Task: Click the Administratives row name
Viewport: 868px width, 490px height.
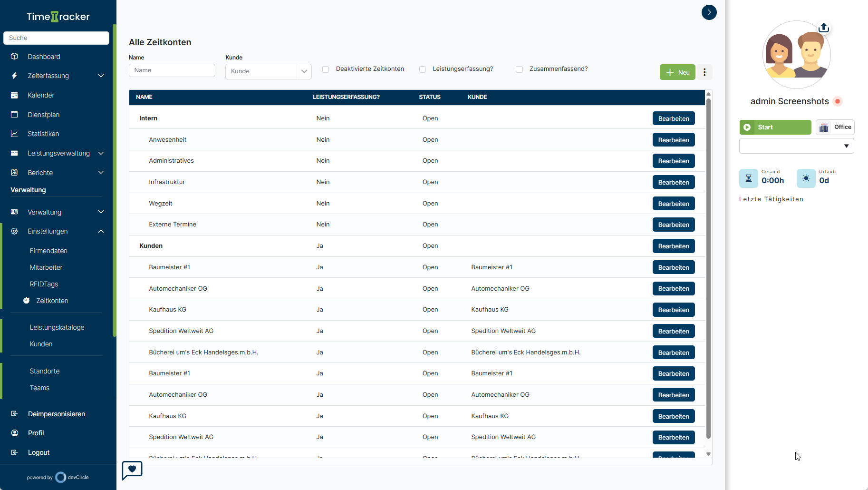Action: pyautogui.click(x=171, y=161)
